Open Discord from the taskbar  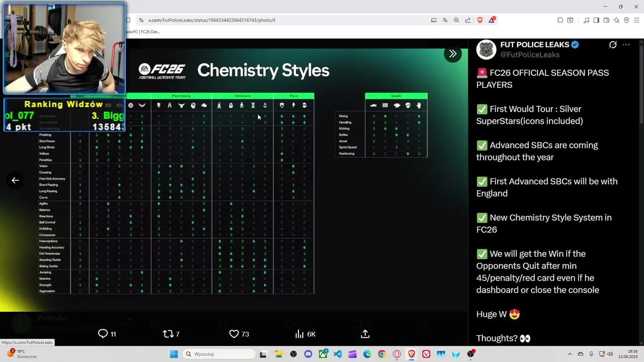click(308, 354)
